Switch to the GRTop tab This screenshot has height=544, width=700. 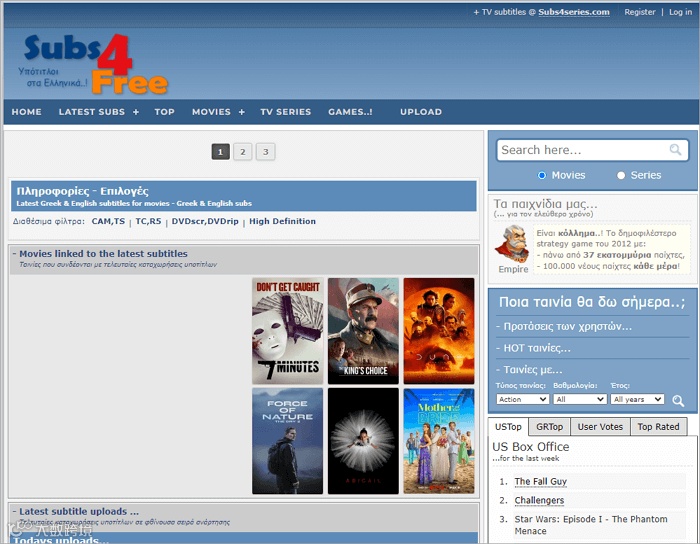(549, 427)
